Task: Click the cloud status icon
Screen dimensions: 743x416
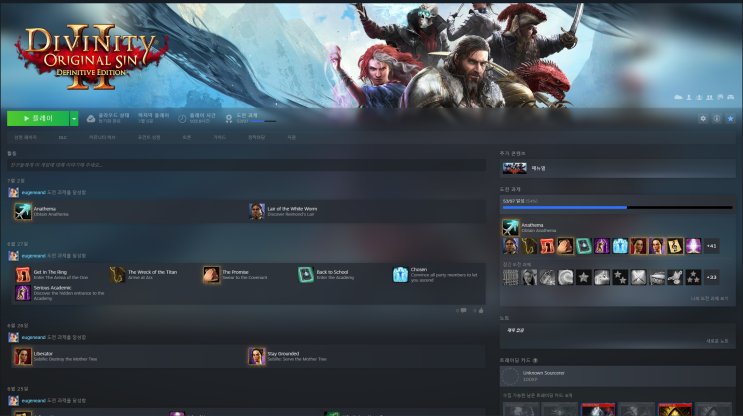Action: tap(91, 118)
